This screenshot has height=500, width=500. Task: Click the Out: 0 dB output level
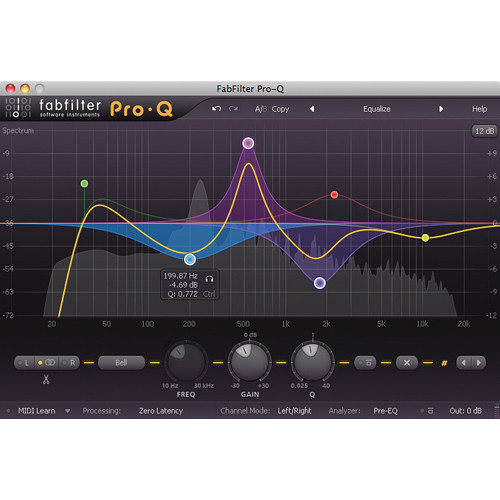tap(465, 411)
